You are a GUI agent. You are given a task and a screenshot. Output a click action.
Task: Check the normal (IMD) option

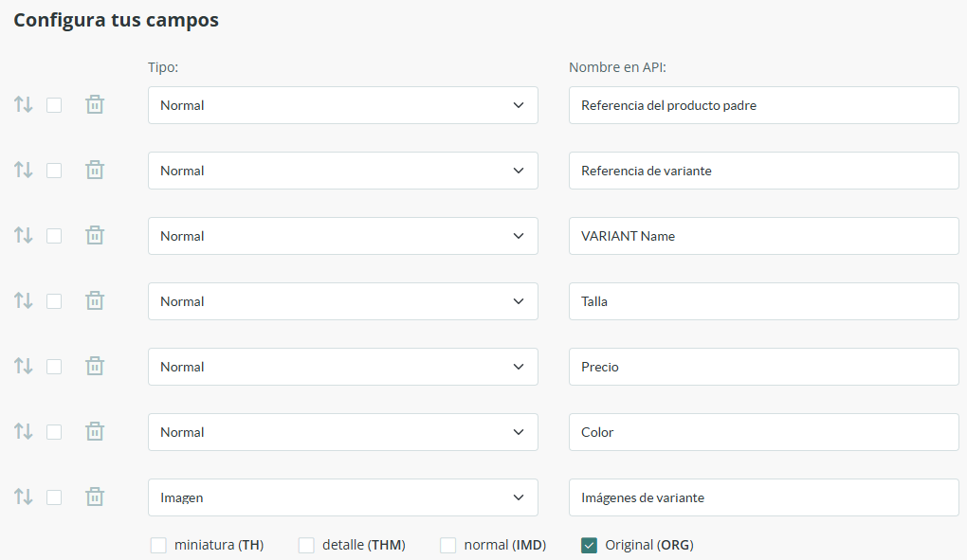coord(447,545)
